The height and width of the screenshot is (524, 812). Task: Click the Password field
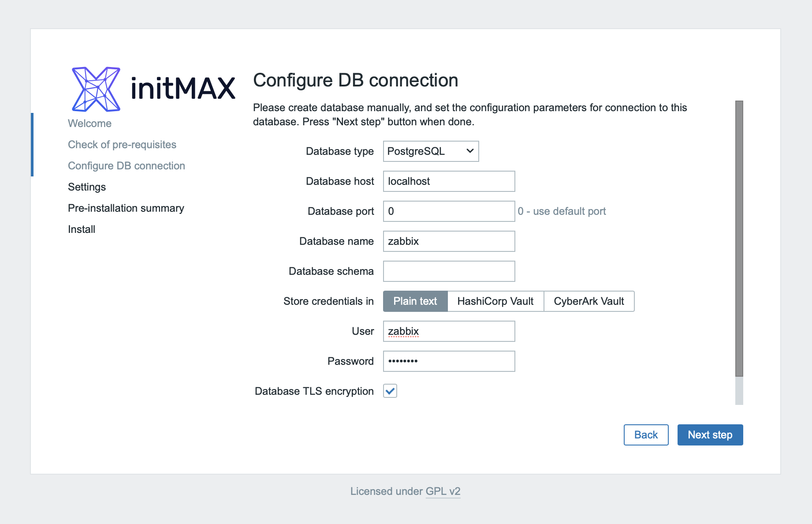click(x=449, y=361)
